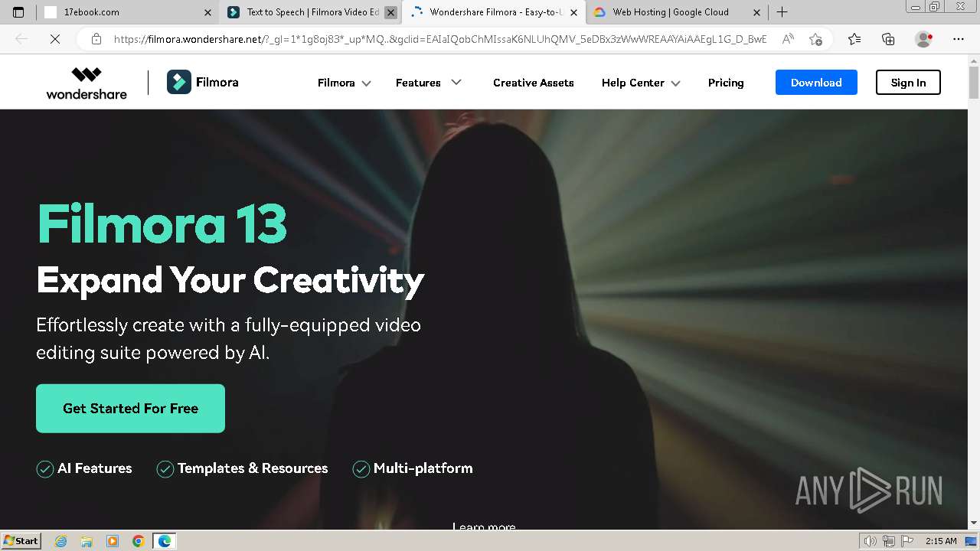Expand the Features dropdown menu
Image resolution: width=980 pixels, height=551 pixels.
click(x=429, y=83)
